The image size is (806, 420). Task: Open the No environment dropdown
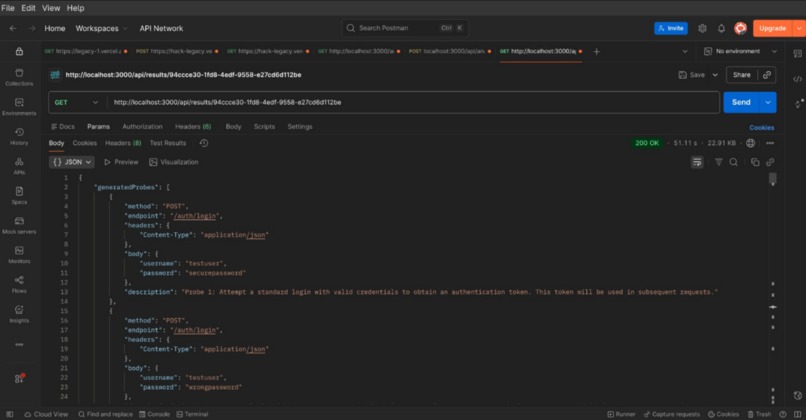740,51
